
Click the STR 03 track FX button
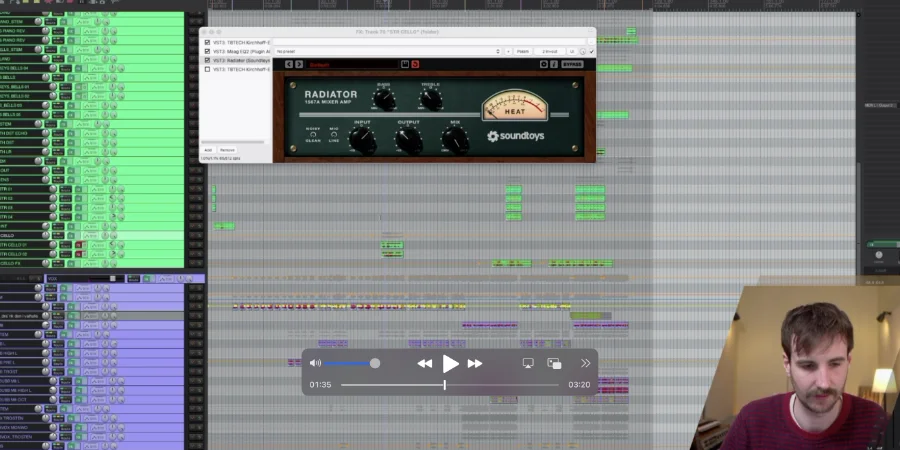point(78,207)
